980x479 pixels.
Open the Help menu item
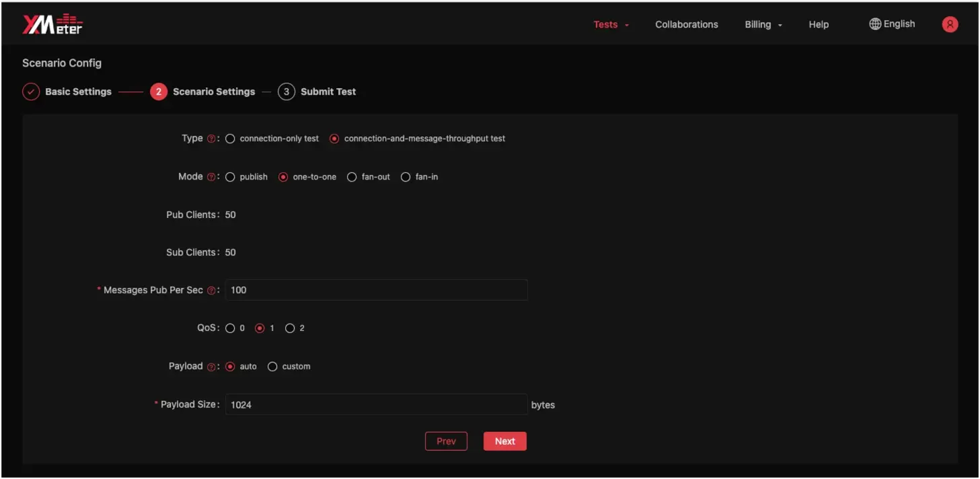coord(818,24)
